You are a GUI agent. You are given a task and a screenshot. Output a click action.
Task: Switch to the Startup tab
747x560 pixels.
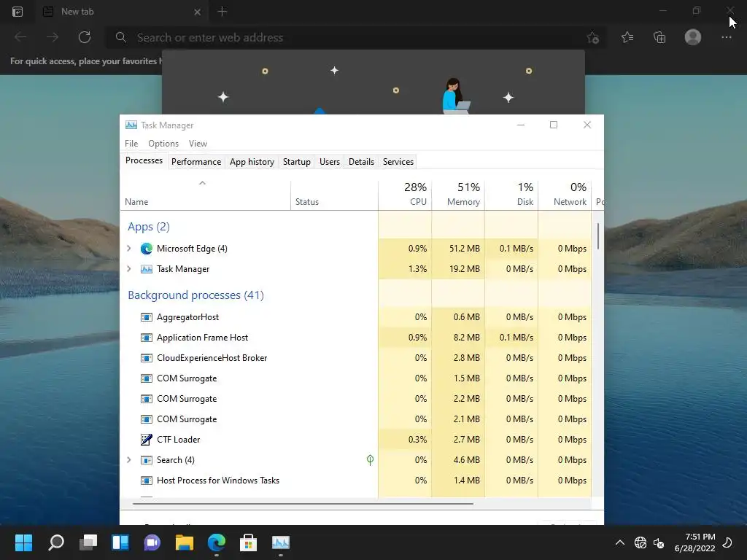click(x=297, y=161)
